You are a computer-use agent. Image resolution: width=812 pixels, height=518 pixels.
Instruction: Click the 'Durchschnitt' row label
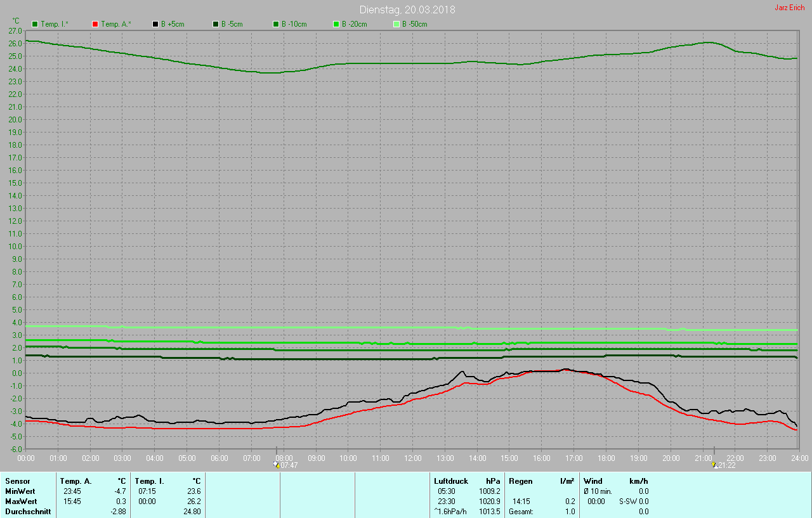coord(28,512)
